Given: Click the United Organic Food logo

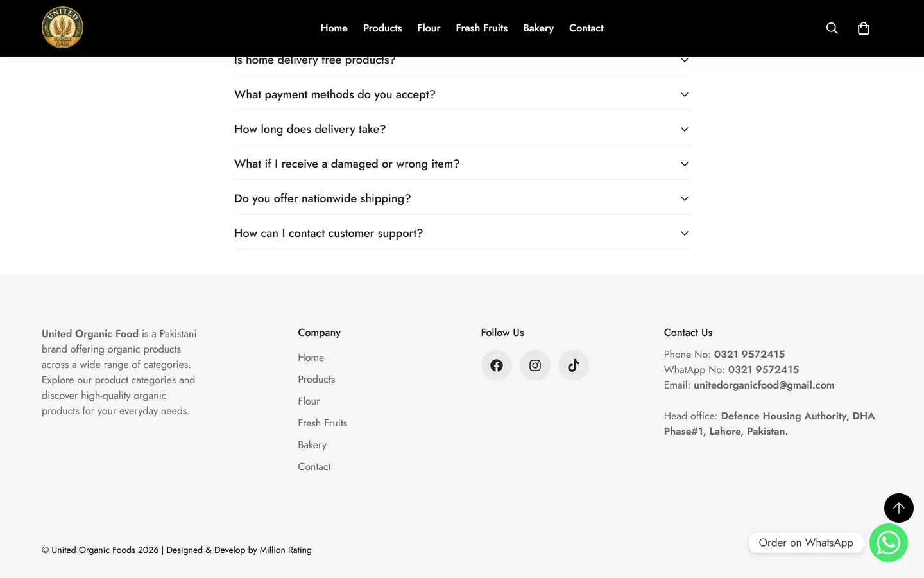Looking at the screenshot, I should coord(62,28).
